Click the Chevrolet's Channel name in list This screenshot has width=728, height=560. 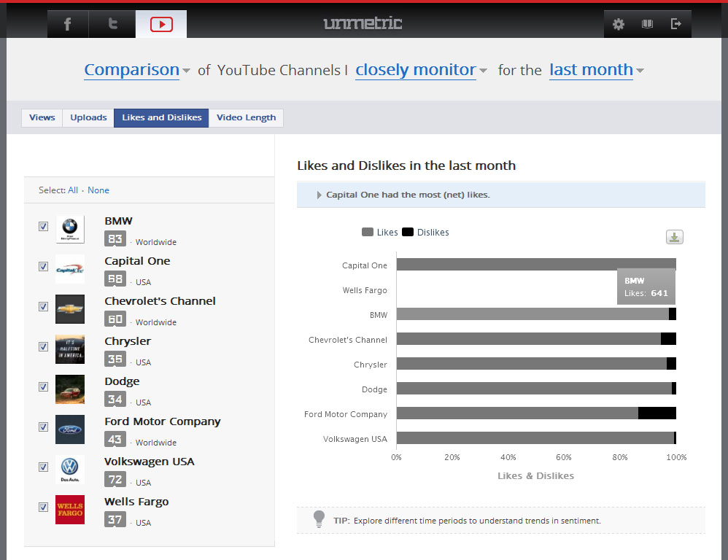[160, 301]
